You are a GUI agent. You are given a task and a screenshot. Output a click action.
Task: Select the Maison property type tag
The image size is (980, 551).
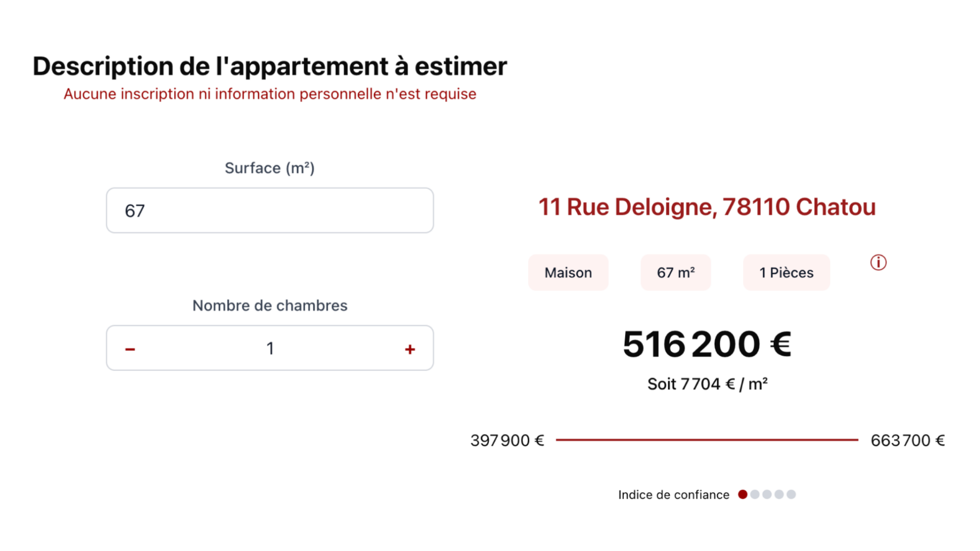click(568, 272)
